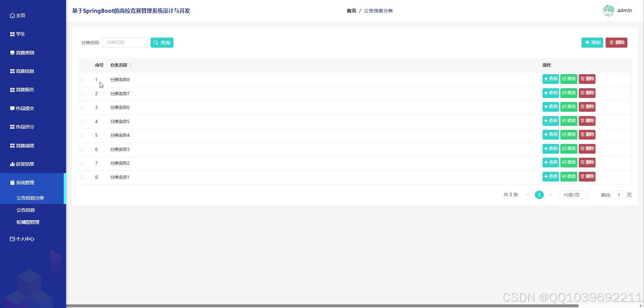Click the 查询 search button
The width and height of the screenshot is (644, 308).
tap(162, 43)
